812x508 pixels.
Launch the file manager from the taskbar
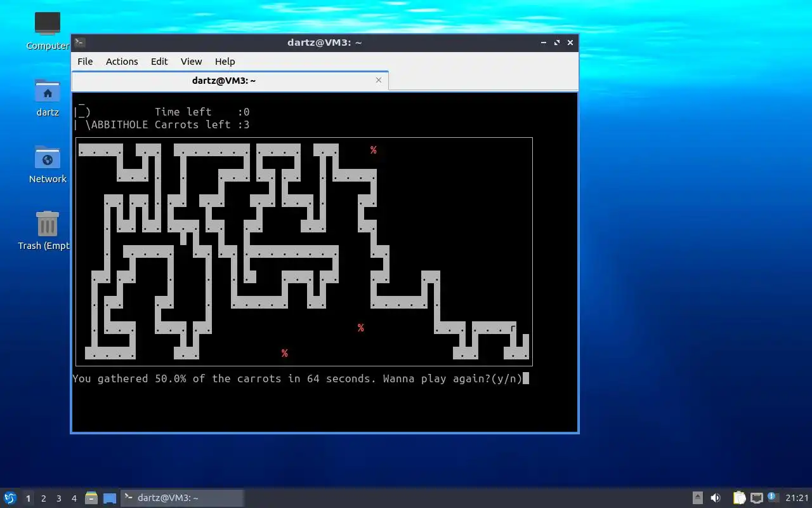91,498
